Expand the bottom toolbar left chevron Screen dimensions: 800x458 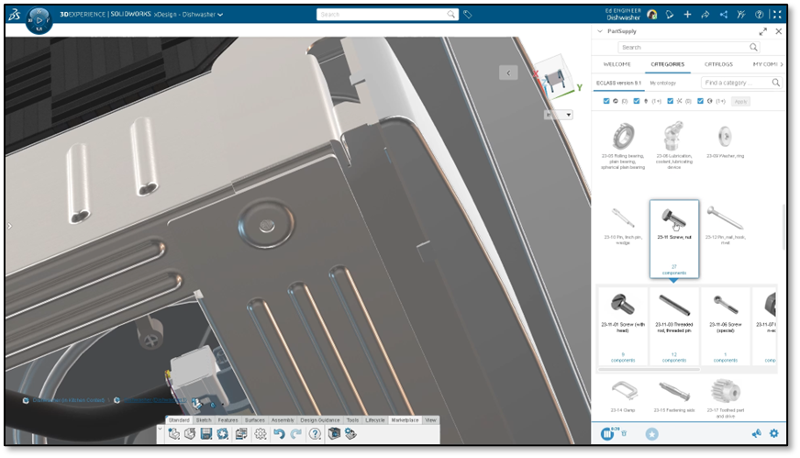tap(161, 429)
